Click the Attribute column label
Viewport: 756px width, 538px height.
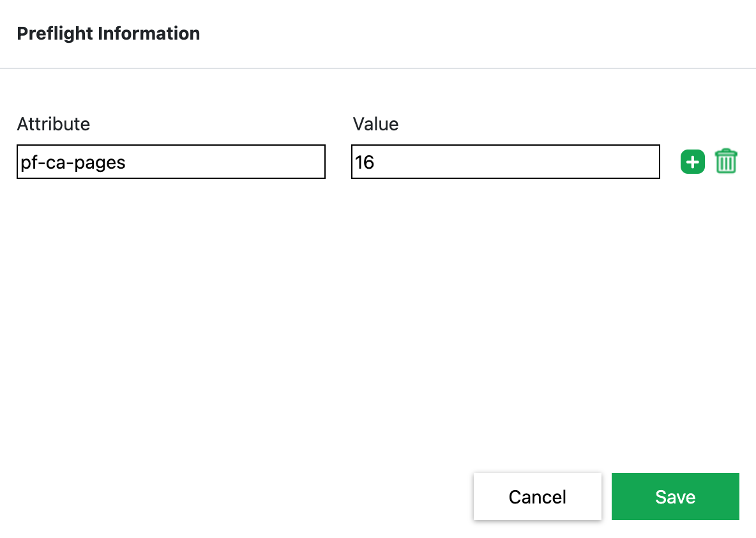pos(54,124)
